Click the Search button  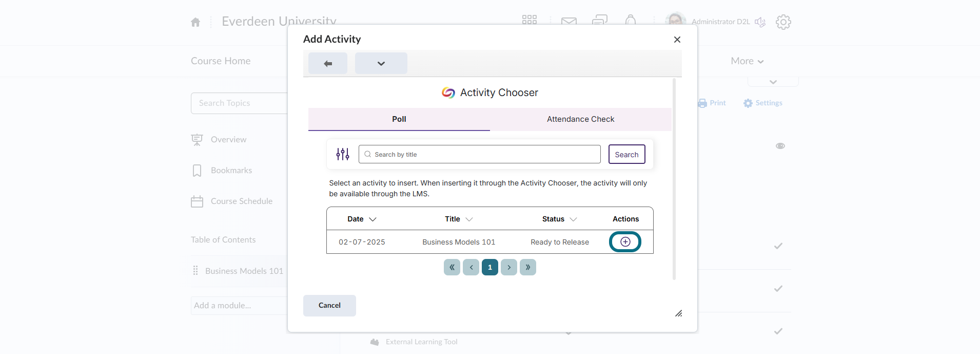(x=627, y=154)
